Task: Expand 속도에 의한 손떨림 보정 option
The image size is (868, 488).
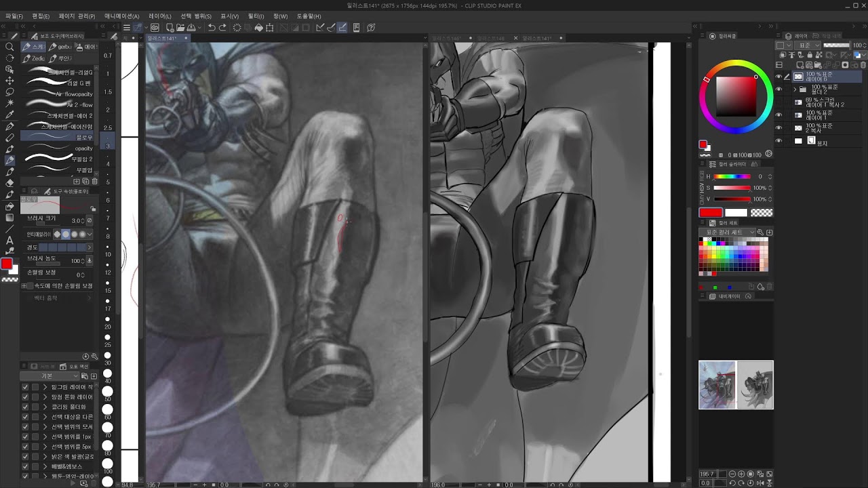Action: pos(24,286)
